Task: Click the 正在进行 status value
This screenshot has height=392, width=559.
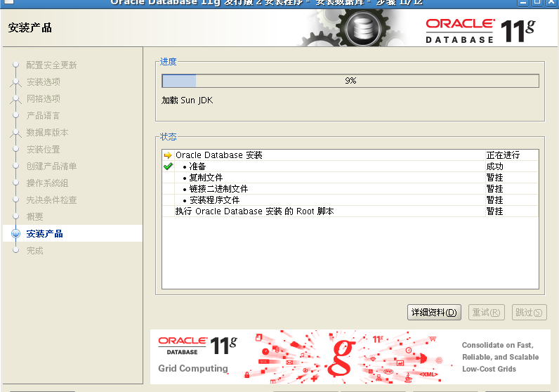Action: point(503,155)
